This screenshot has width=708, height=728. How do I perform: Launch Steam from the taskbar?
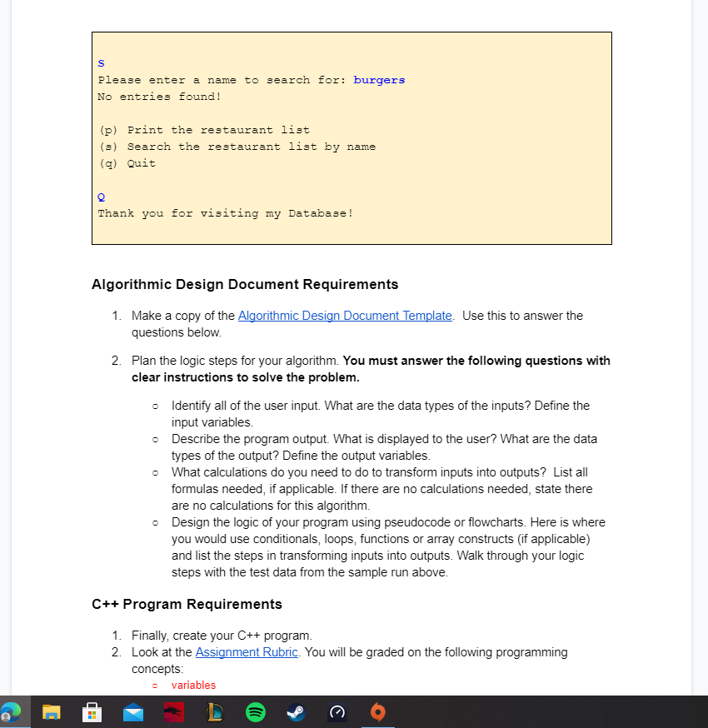click(296, 712)
